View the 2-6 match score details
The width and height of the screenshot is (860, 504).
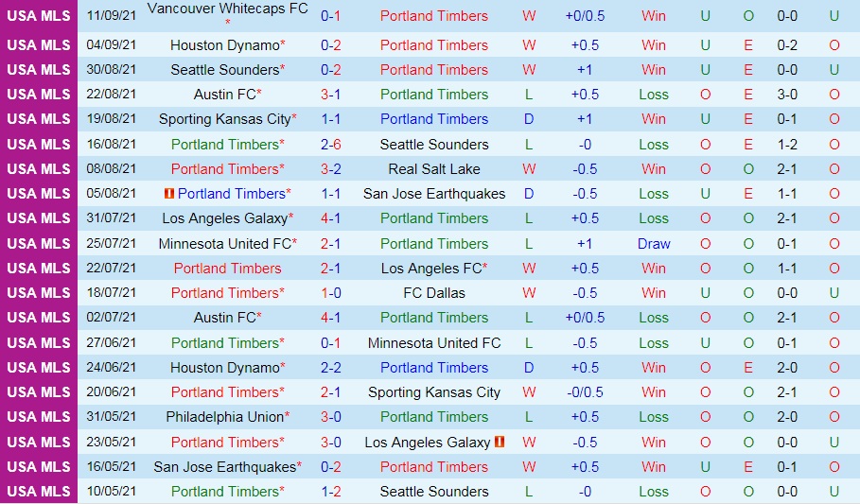point(331,145)
